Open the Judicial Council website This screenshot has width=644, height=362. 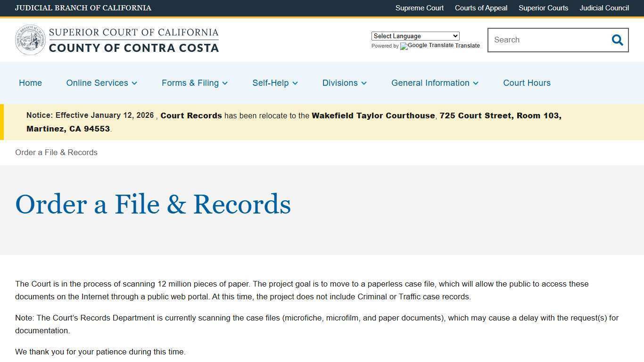pyautogui.click(x=604, y=8)
